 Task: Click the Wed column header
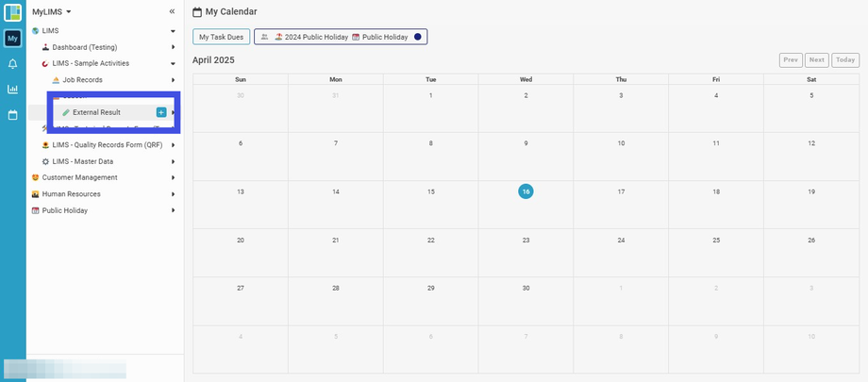[526, 80]
